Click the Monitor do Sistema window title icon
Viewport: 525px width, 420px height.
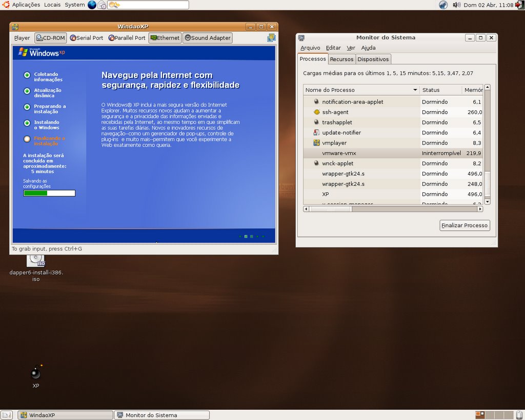pos(301,38)
